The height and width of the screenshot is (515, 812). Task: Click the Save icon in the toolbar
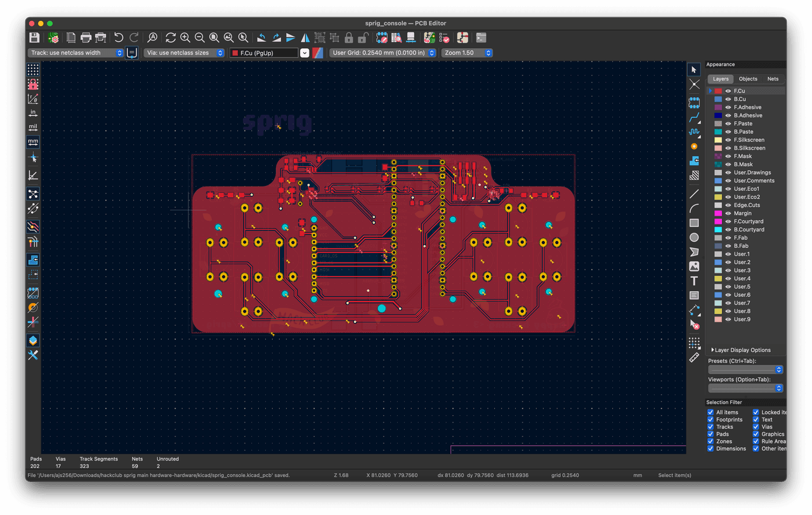(34, 38)
